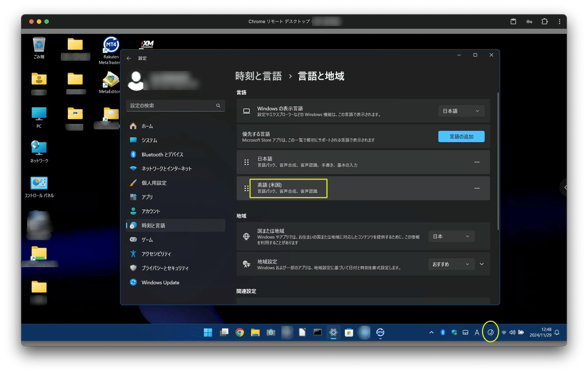Open ゲーム settings category

(175, 240)
